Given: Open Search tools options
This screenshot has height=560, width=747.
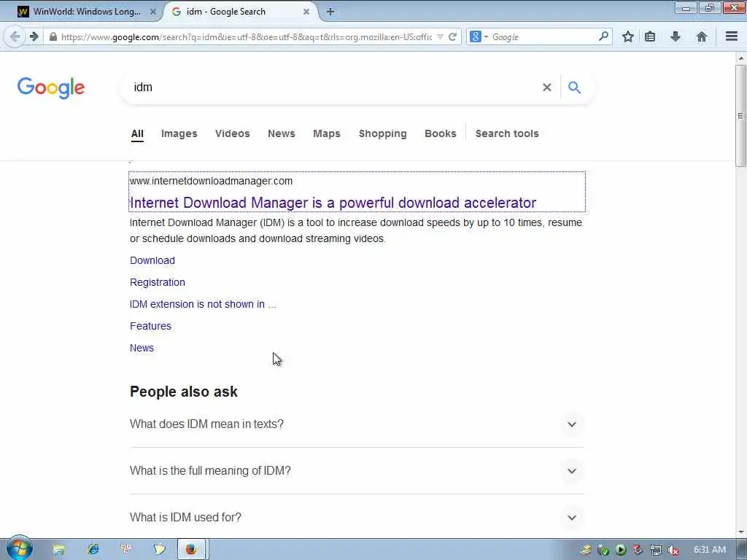Looking at the screenshot, I should pos(507,134).
